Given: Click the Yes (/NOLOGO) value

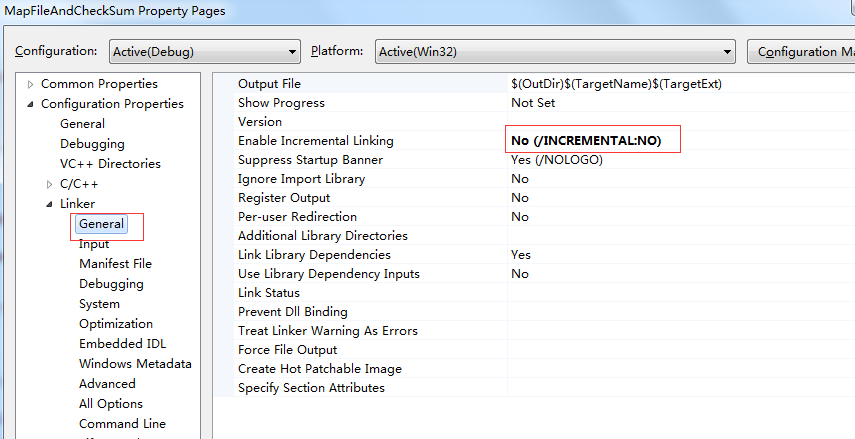Looking at the screenshot, I should [557, 160].
